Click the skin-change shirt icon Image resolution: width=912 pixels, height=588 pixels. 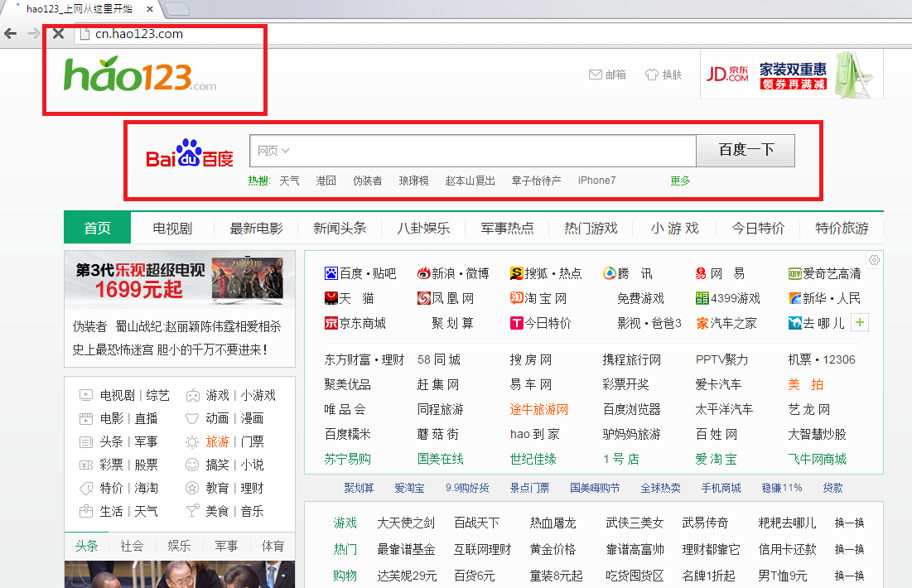651,75
